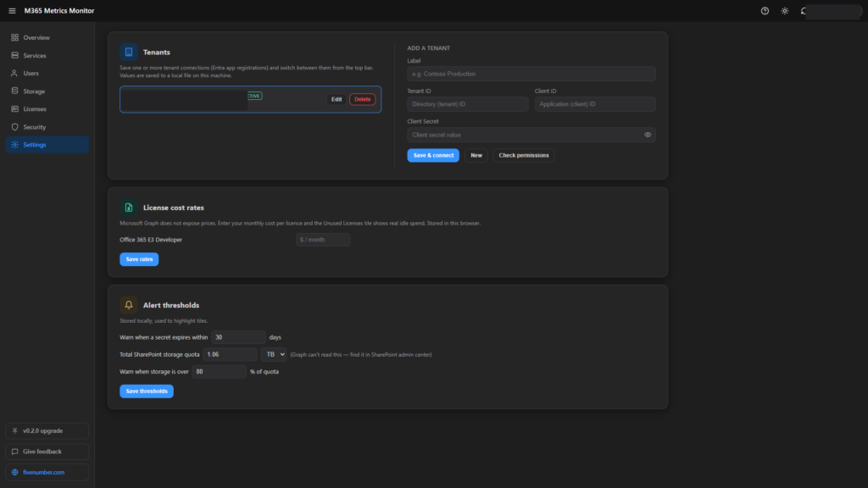
Task: Click SharePoint storage quota value field
Action: point(230,354)
